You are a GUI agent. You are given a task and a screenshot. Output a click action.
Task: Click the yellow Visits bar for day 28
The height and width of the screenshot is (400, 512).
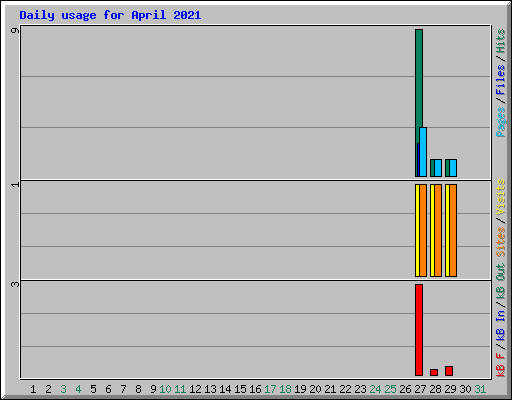[x=432, y=230]
